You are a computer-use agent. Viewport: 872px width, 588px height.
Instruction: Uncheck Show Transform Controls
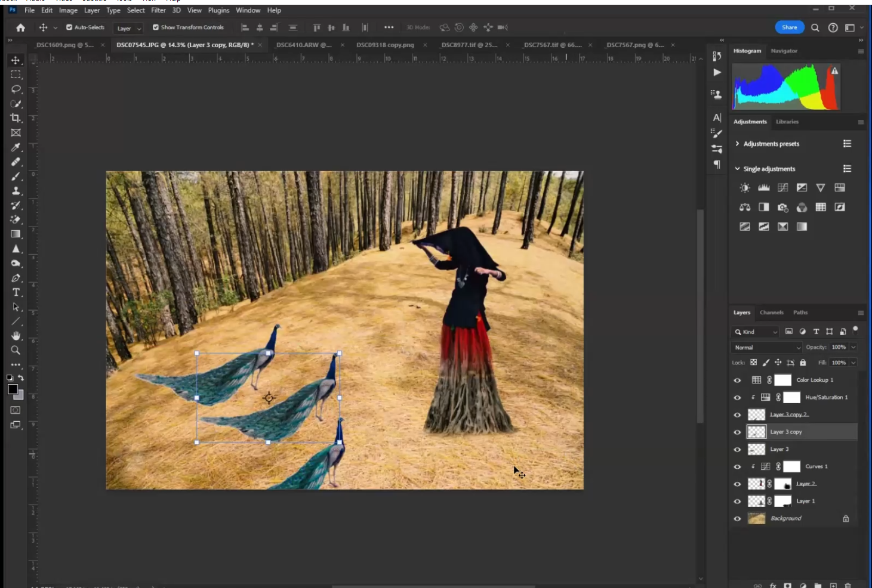coord(156,27)
